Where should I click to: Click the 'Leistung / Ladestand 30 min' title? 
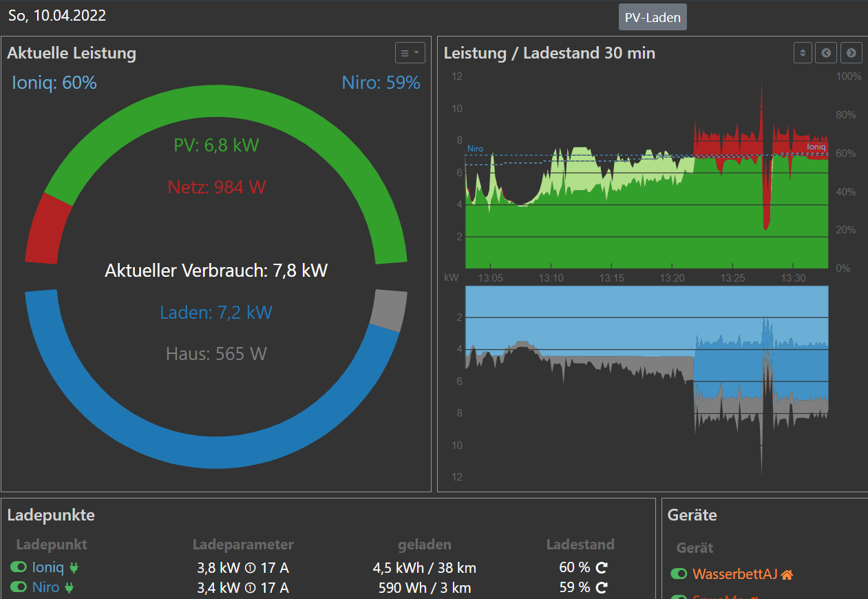549,53
